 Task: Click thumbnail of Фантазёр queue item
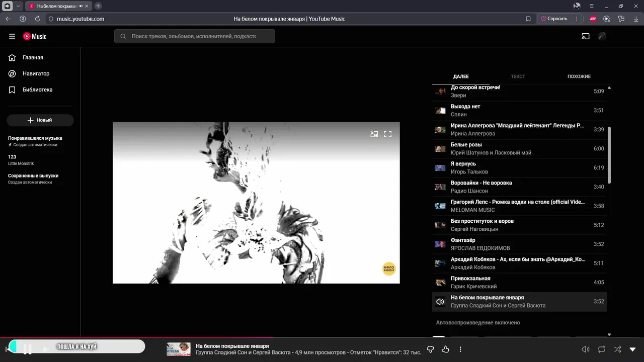click(440, 244)
